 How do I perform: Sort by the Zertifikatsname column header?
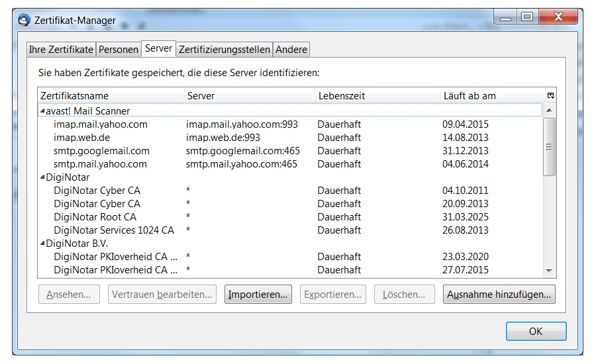coord(111,96)
